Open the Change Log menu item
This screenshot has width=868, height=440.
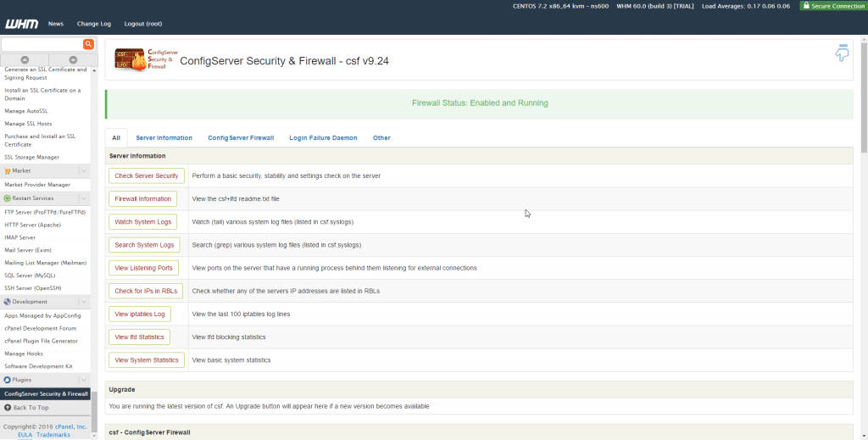94,24
